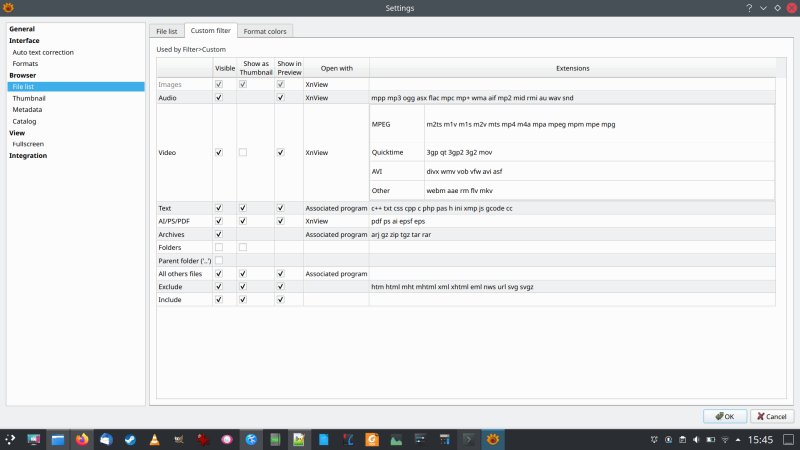Screen dimensions: 800x450
Task: Open Metadata settings under Browser
Action: tap(27, 109)
